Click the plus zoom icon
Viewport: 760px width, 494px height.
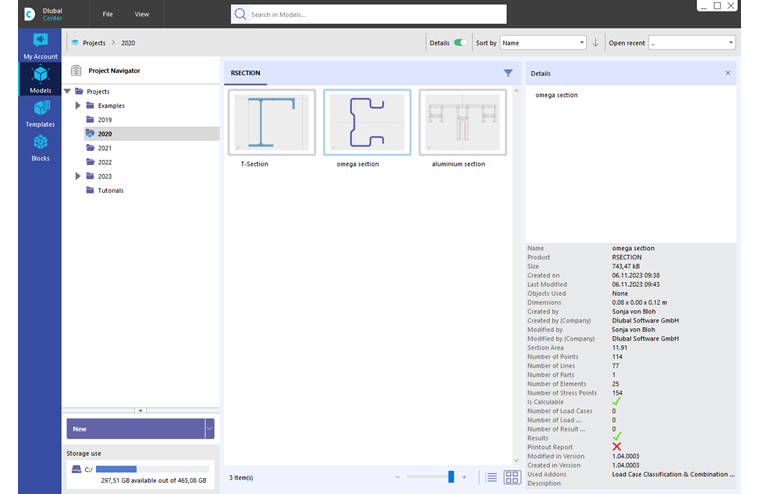click(464, 477)
